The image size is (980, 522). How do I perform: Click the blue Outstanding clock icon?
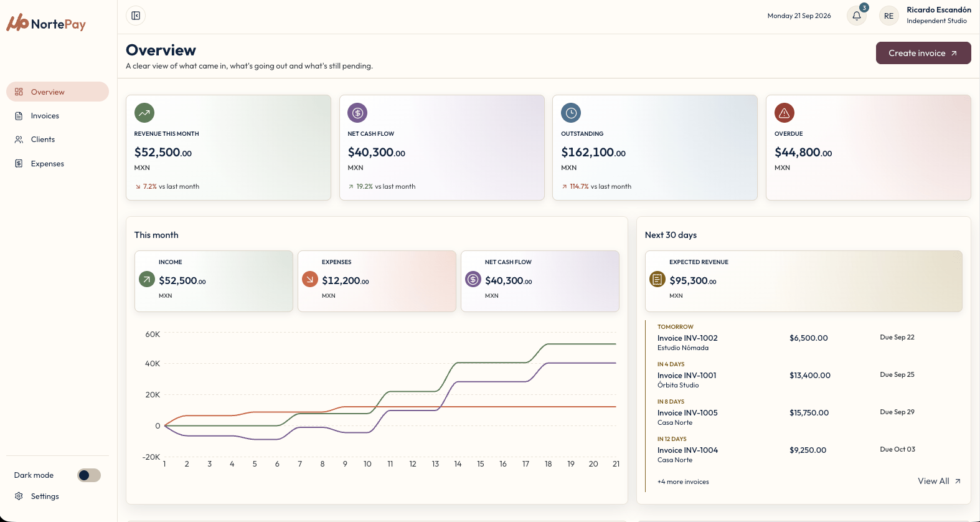coord(571,113)
